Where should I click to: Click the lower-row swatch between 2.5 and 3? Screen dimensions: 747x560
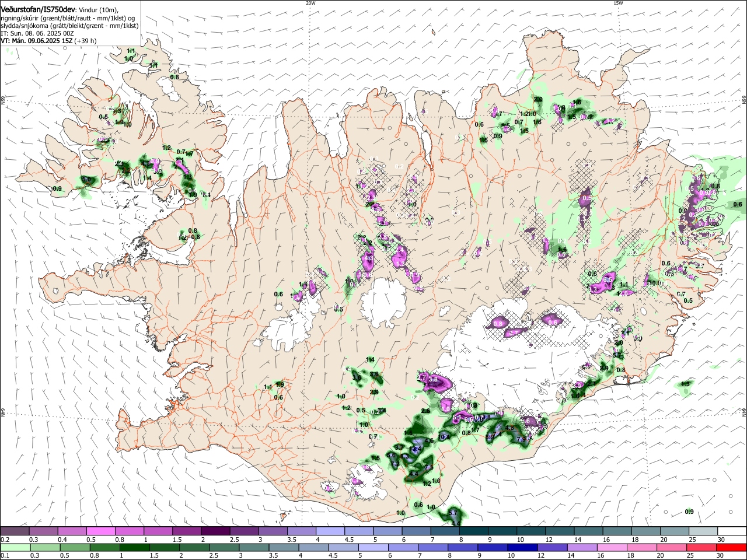[224, 547]
